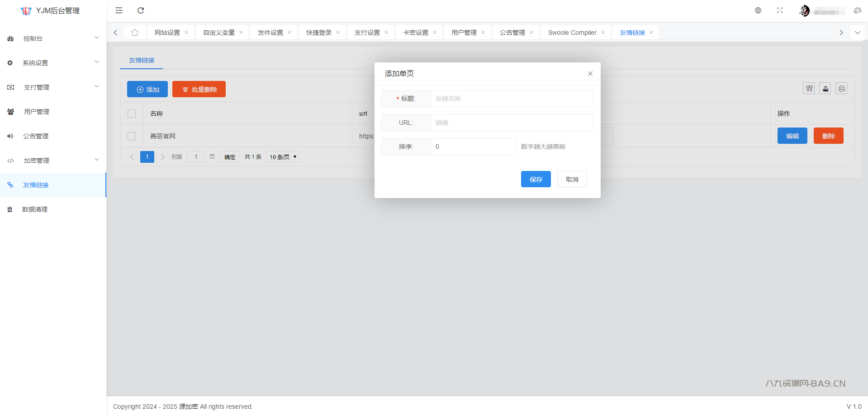Toggle fullscreen mode icon
The width and height of the screenshot is (868, 416).
pos(780,10)
